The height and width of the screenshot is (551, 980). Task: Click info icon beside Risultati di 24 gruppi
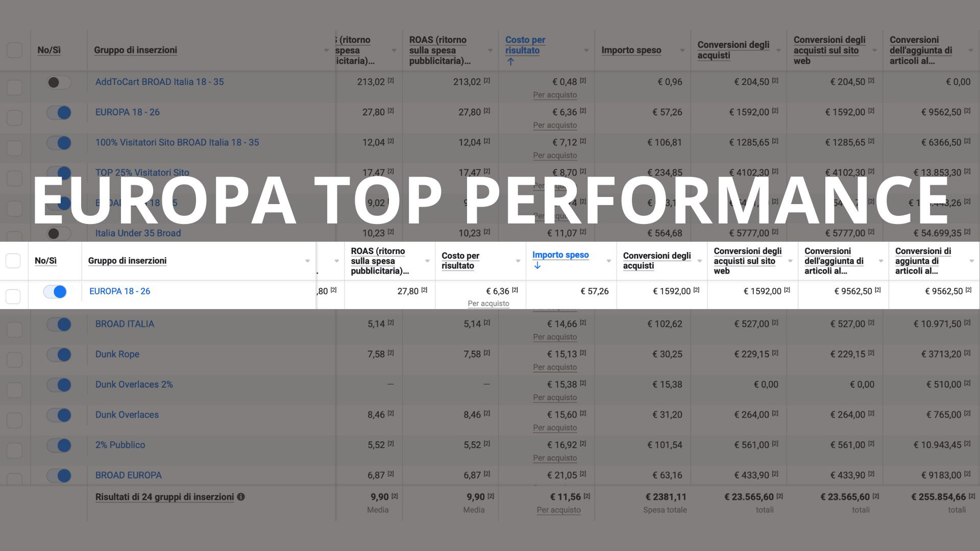click(x=241, y=497)
